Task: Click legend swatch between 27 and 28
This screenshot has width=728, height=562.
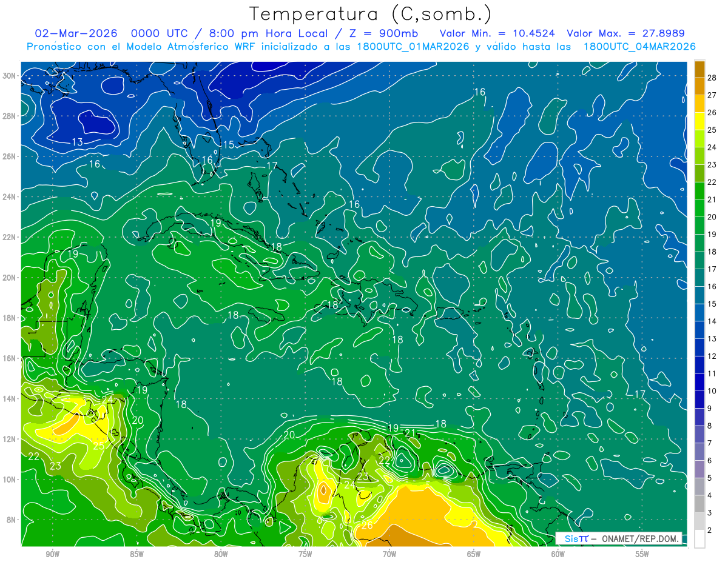Action: coord(699,86)
